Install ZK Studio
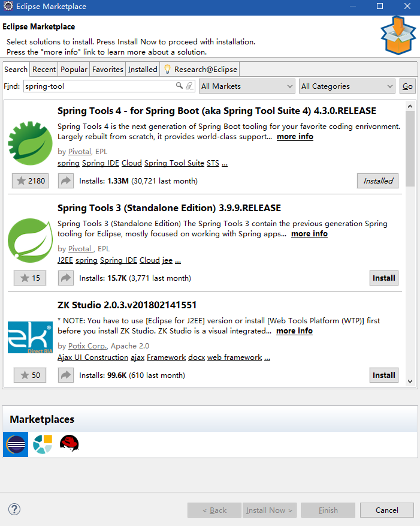The image size is (420, 526). 384,375
